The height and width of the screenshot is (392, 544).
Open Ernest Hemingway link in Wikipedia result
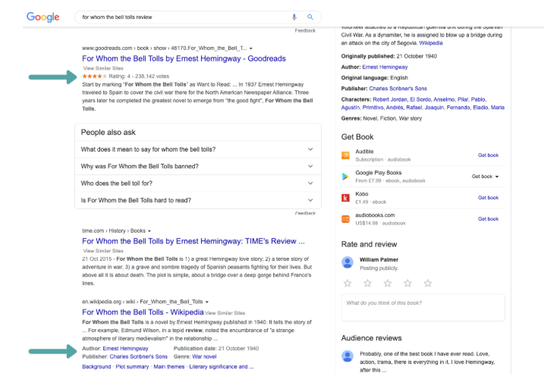point(125,348)
